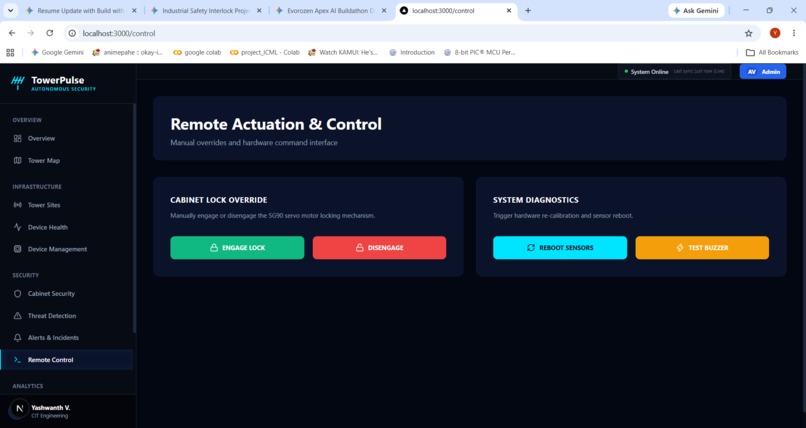Viewport: 806px width, 428px height.
Task: Open the Chrome three-dot menu
Action: (x=794, y=33)
